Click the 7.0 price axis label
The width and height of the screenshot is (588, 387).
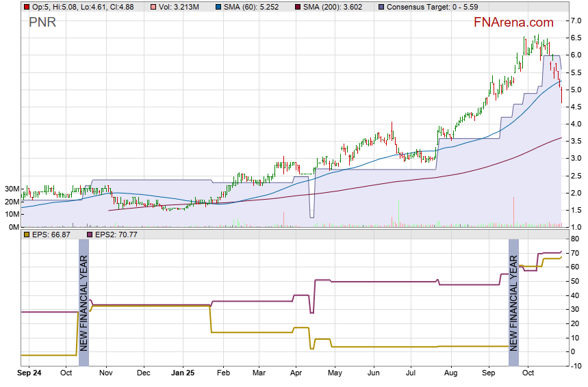coord(576,21)
